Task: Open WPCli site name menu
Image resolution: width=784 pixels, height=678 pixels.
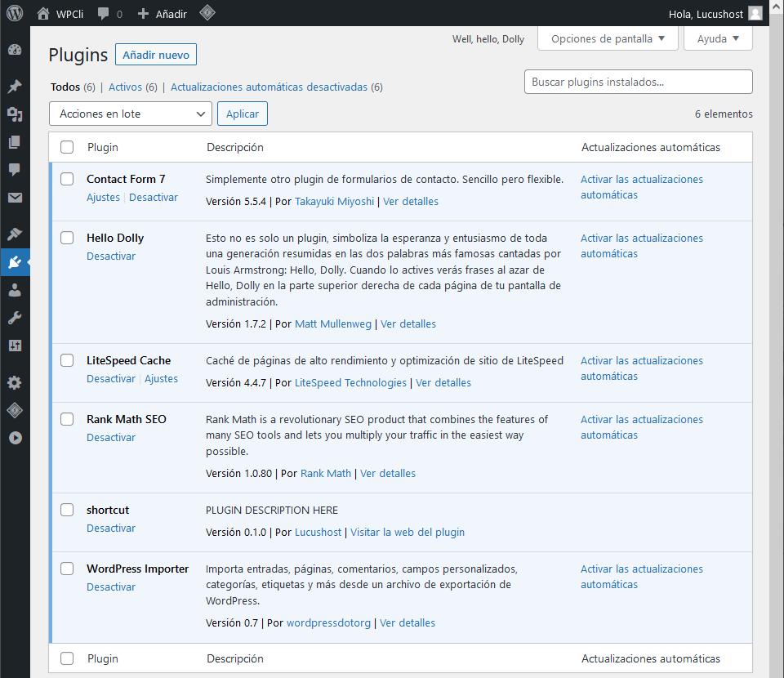Action: pos(69,14)
